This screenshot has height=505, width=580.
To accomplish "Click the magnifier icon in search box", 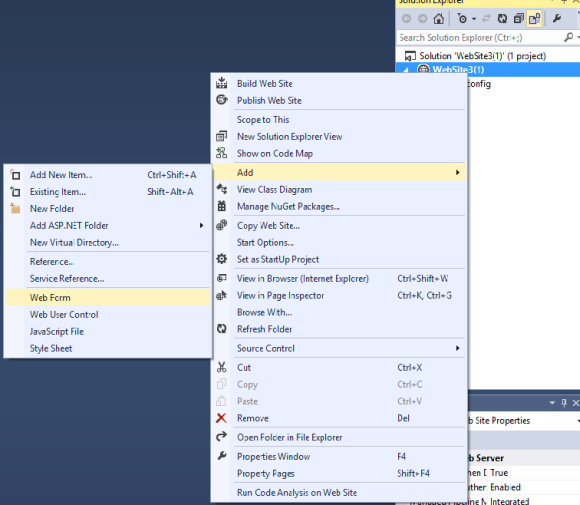I will 569,37.
